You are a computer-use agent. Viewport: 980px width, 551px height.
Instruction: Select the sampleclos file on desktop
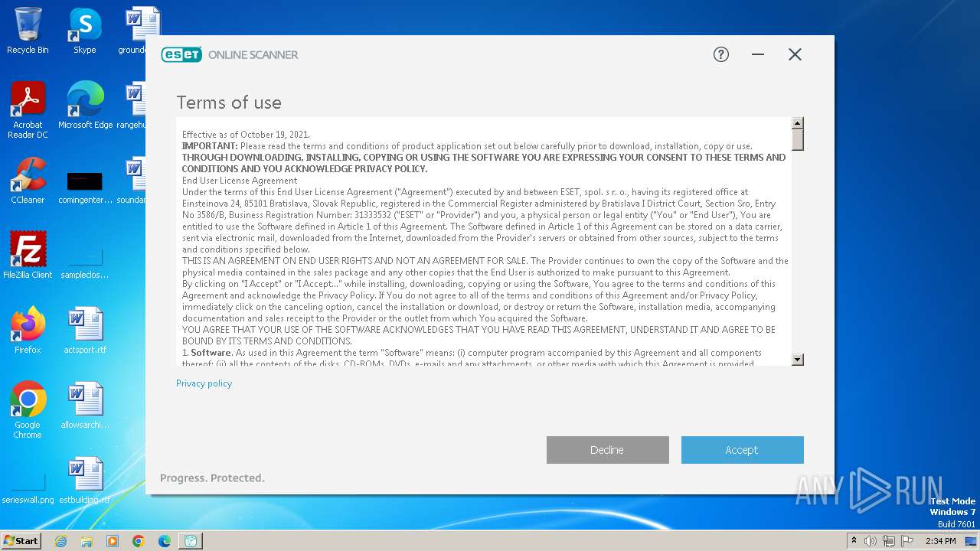(84, 261)
